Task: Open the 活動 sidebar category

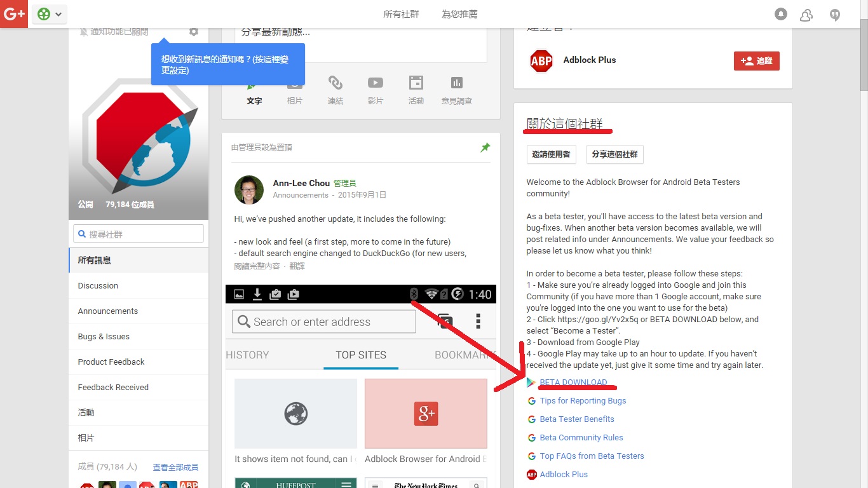Action: pyautogui.click(x=139, y=412)
